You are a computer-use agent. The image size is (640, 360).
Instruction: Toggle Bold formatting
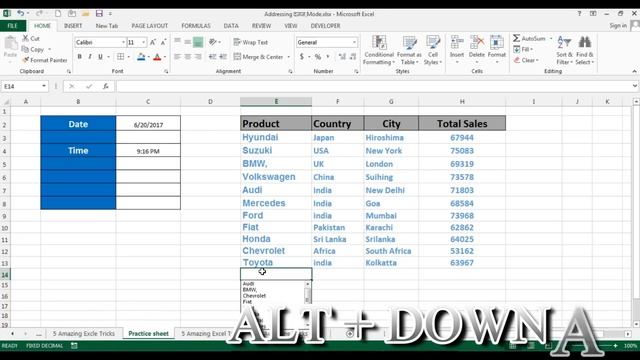click(80, 56)
